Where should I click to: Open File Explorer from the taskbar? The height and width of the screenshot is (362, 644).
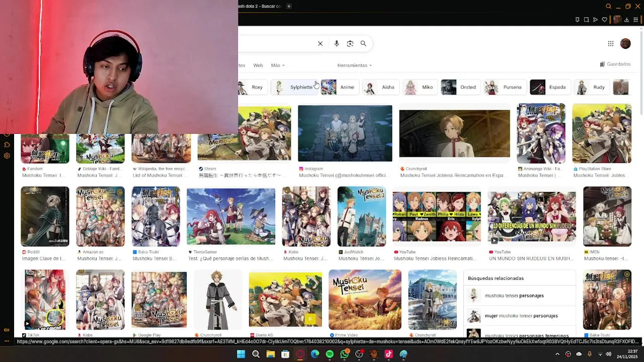270,354
